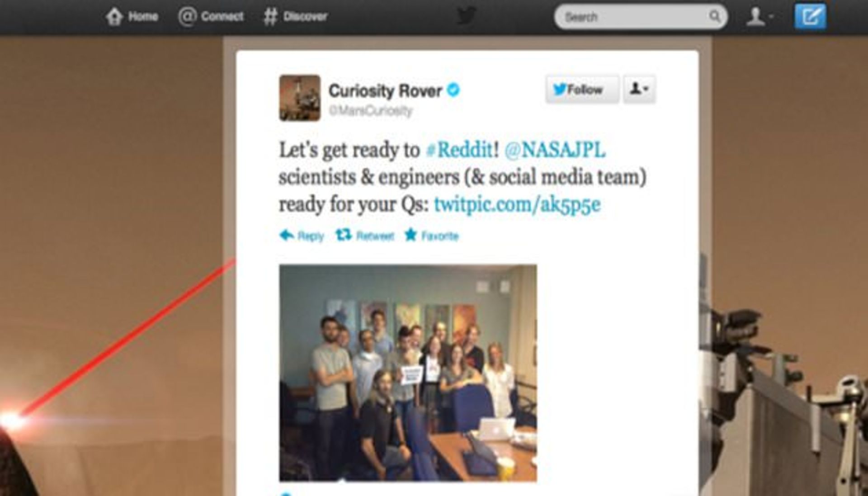Open the Discover menu item
Viewport: 868px width, 496px height.
pyautogui.click(x=295, y=17)
